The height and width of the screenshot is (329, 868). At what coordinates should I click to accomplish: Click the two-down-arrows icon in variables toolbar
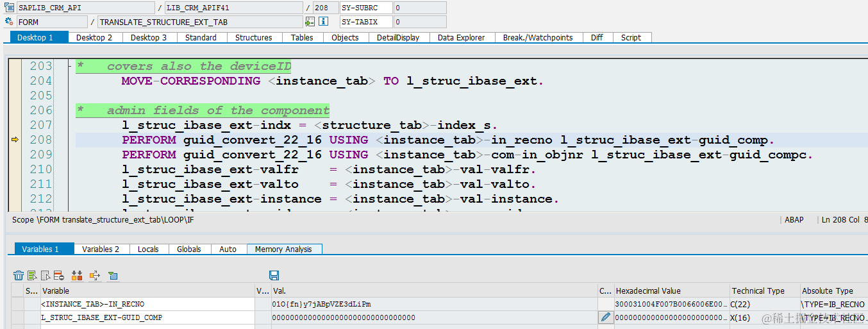coord(77,276)
